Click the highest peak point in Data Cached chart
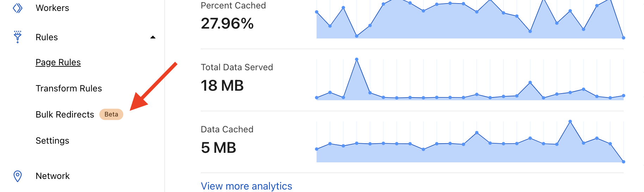644x192 pixels. pos(570,121)
